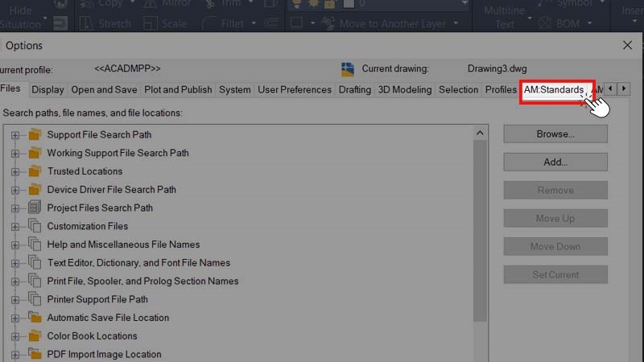Click Help and Miscellaneous File Names icon

click(35, 245)
